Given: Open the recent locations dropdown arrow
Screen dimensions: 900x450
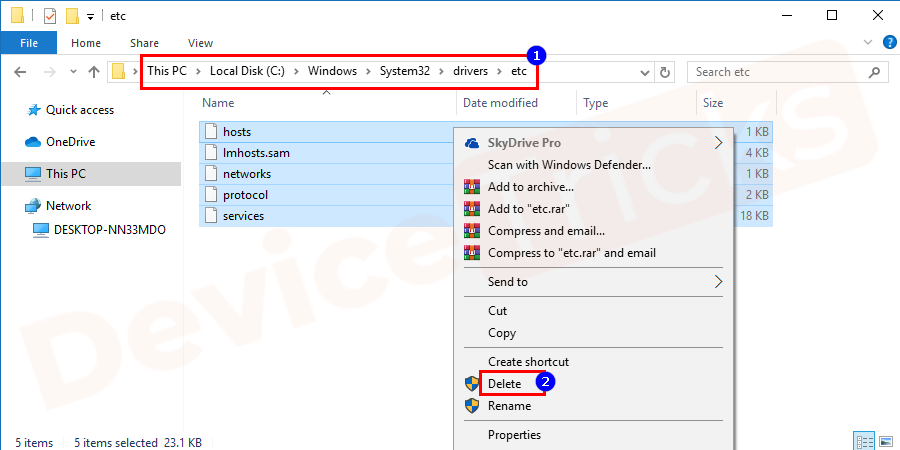Looking at the screenshot, I should coord(72,72).
